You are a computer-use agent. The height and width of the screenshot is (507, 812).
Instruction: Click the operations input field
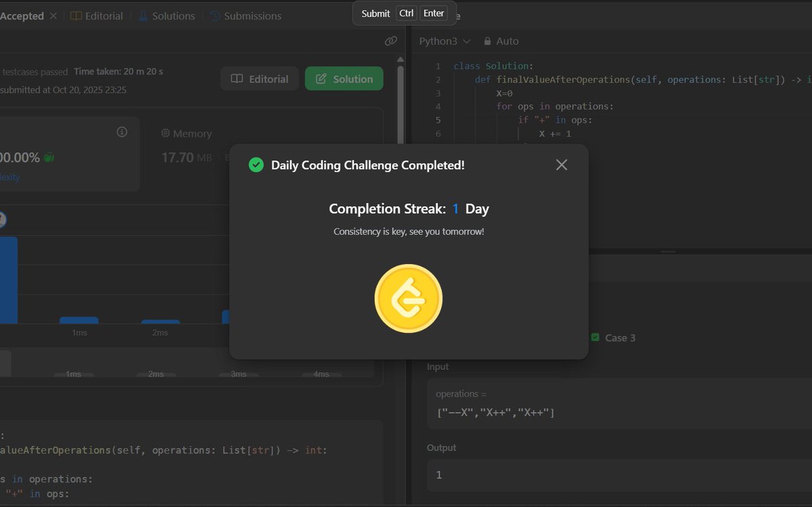click(619, 404)
